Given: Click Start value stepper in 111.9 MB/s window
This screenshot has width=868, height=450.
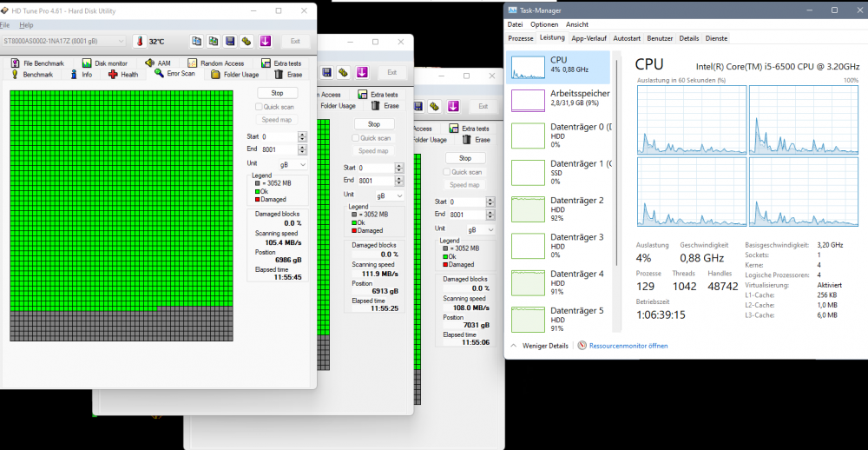Looking at the screenshot, I should [x=398, y=168].
